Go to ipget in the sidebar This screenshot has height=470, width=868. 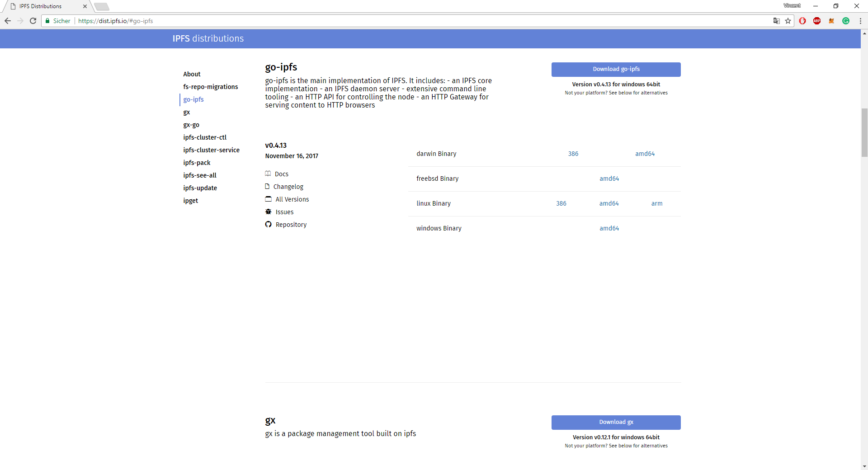[191, 201]
